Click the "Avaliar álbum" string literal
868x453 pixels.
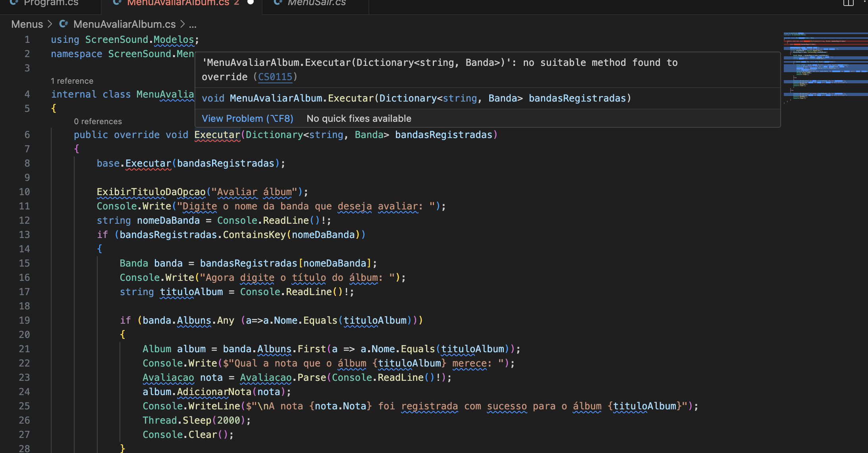pos(254,192)
